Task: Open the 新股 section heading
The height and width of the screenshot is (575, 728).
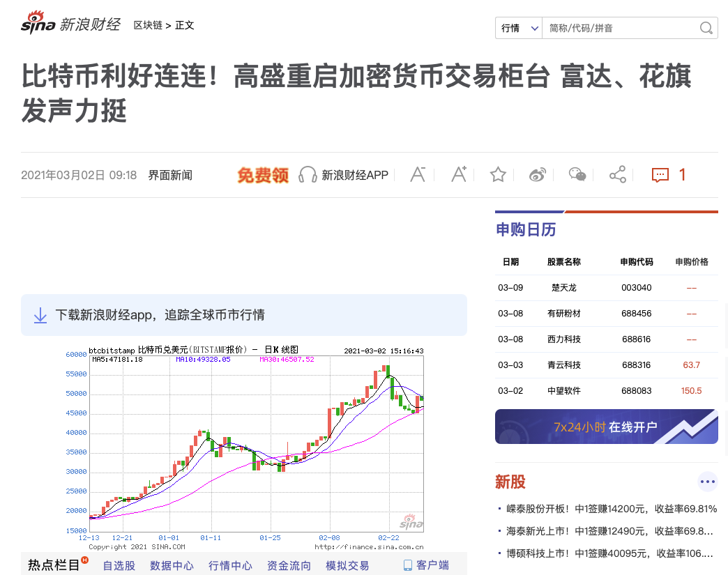Action: point(510,482)
